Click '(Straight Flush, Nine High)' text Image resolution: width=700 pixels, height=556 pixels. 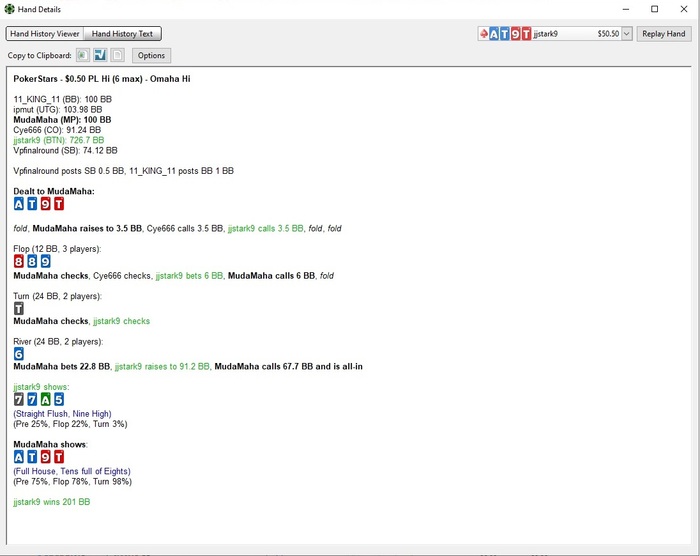[x=62, y=414]
